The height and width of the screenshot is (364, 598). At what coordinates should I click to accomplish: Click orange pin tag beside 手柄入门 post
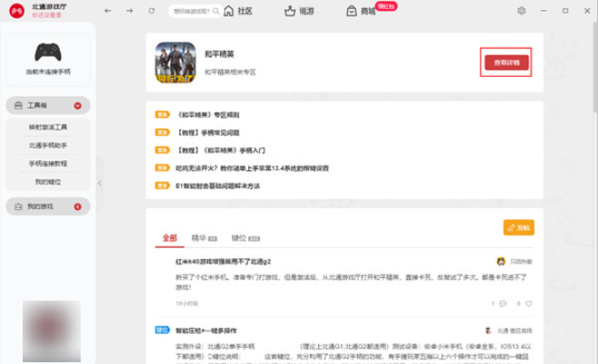point(162,149)
